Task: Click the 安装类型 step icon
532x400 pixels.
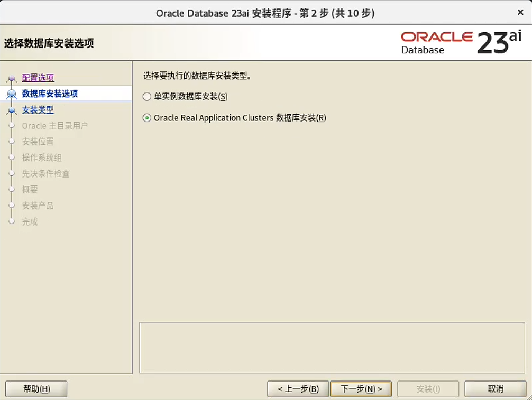Action: point(12,110)
